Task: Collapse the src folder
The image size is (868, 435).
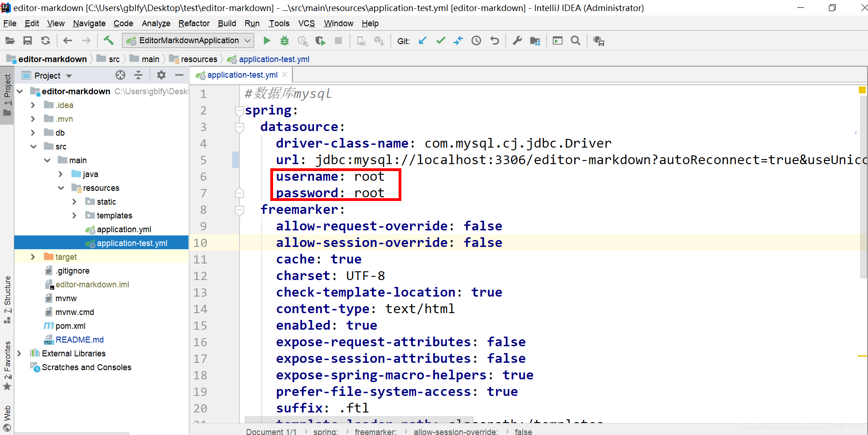Action: [x=33, y=147]
